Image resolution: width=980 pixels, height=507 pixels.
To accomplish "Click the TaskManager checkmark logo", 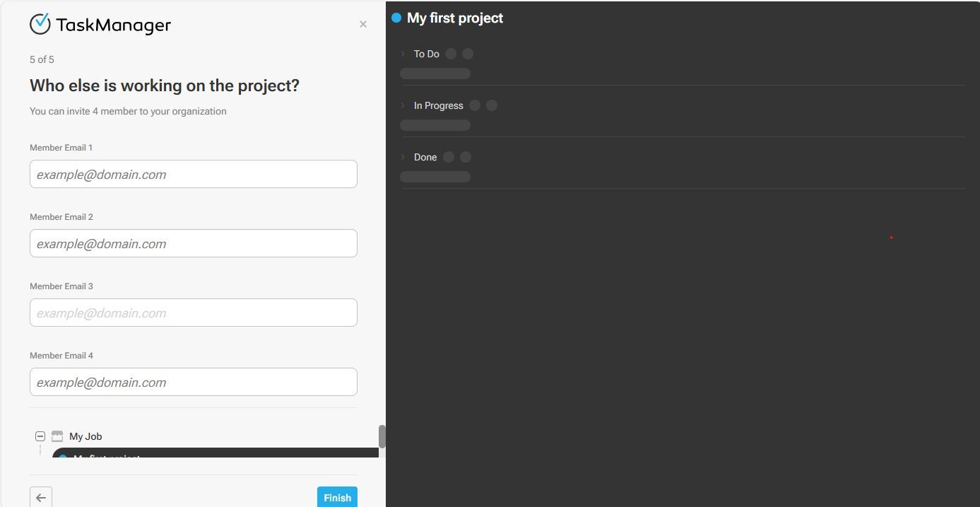I will [40, 24].
